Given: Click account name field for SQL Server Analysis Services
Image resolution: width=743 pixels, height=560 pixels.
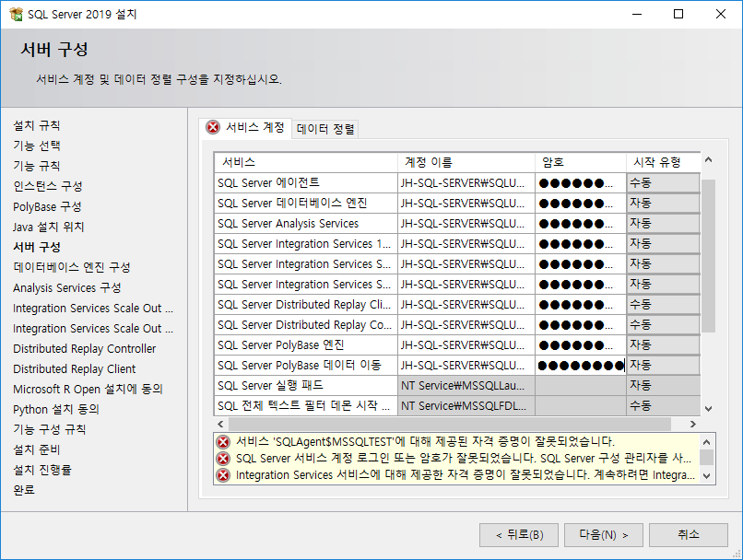Looking at the screenshot, I should [466, 224].
